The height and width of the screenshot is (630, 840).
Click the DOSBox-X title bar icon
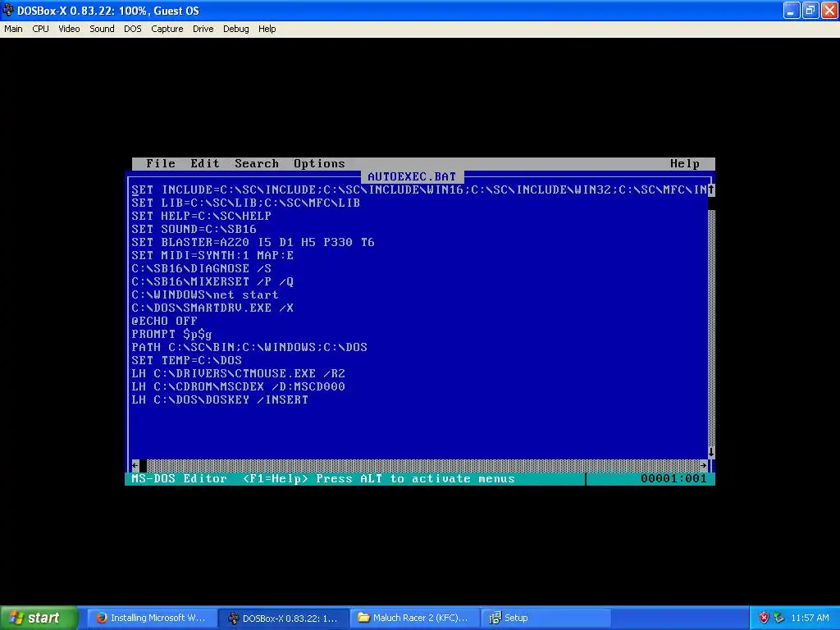click(8, 10)
